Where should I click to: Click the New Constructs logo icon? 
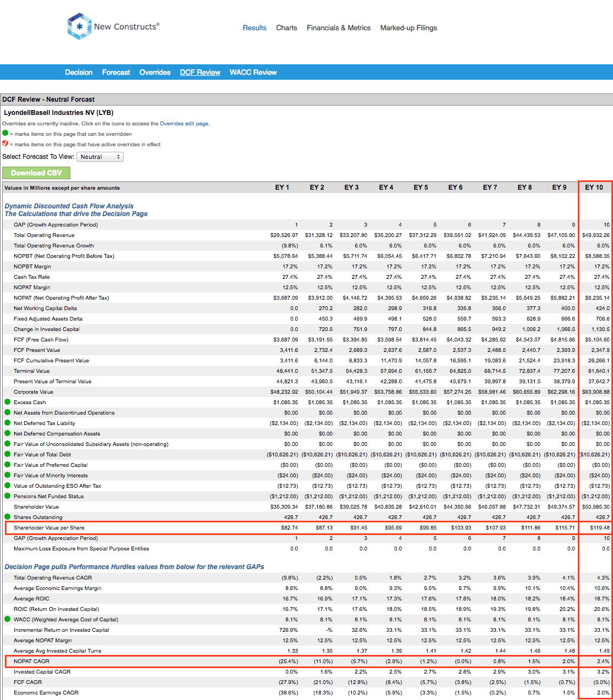click(79, 26)
